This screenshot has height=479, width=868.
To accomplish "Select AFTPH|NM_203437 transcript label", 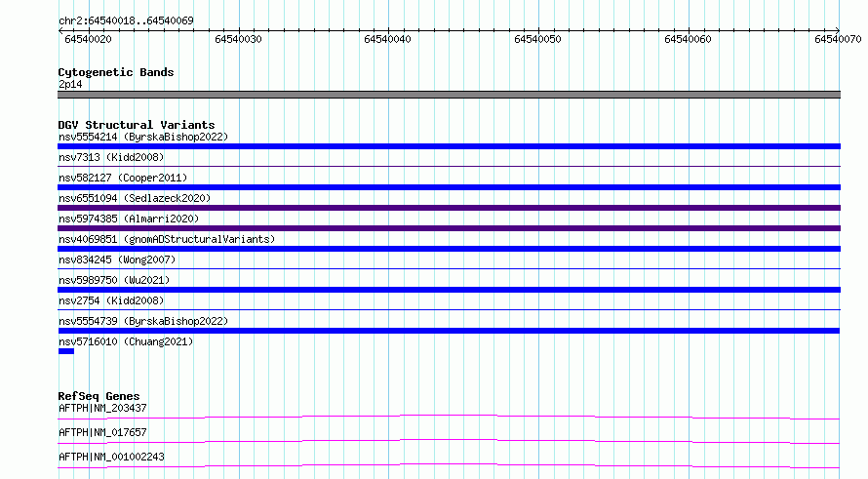I will tap(102, 408).
